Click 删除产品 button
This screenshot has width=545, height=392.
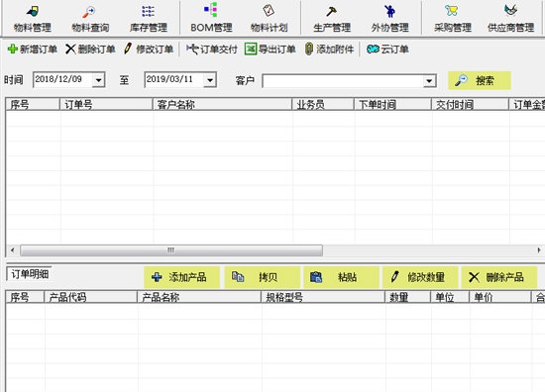tap(499, 277)
